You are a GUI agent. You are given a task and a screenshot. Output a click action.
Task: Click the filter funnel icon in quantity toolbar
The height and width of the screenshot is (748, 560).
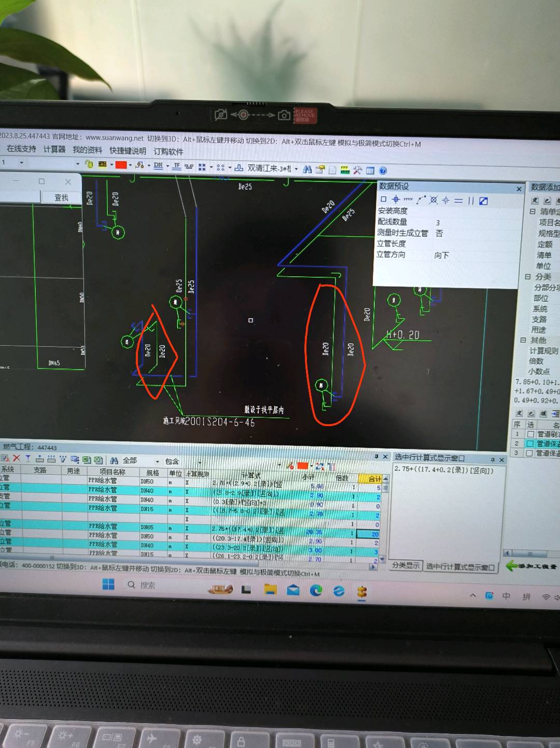[28, 459]
